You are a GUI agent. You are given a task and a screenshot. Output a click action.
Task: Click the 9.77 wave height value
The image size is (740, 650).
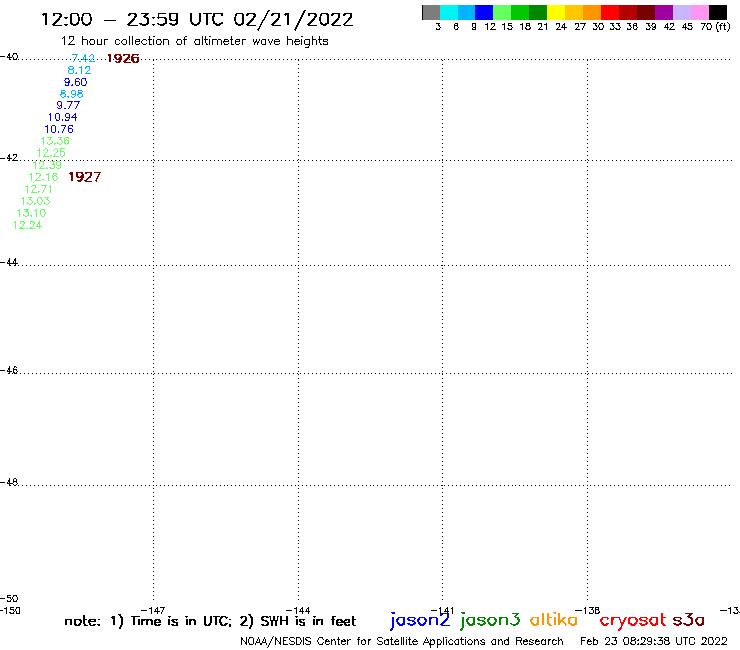coord(68,105)
